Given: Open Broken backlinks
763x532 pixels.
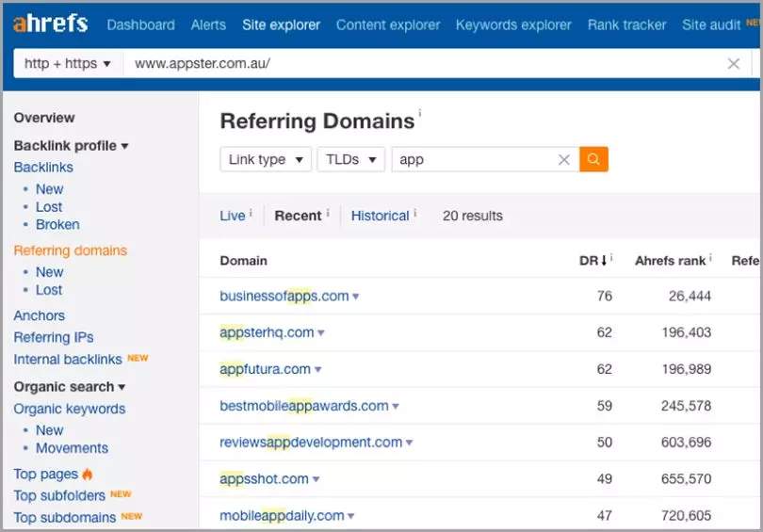Looking at the screenshot, I should tap(57, 225).
